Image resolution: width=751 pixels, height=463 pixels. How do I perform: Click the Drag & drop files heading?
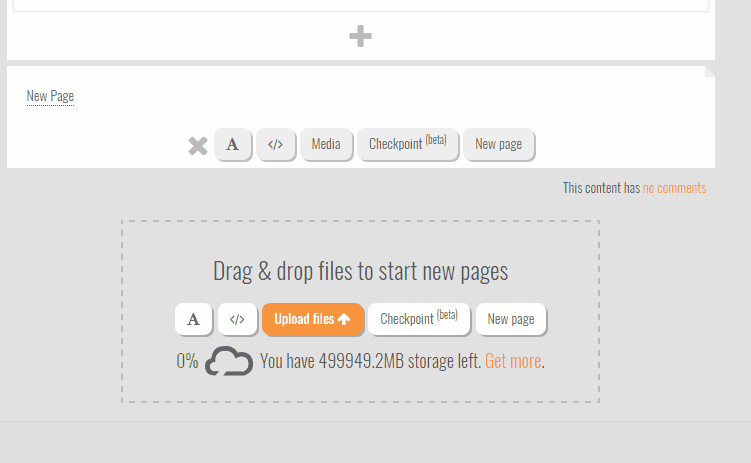(360, 271)
